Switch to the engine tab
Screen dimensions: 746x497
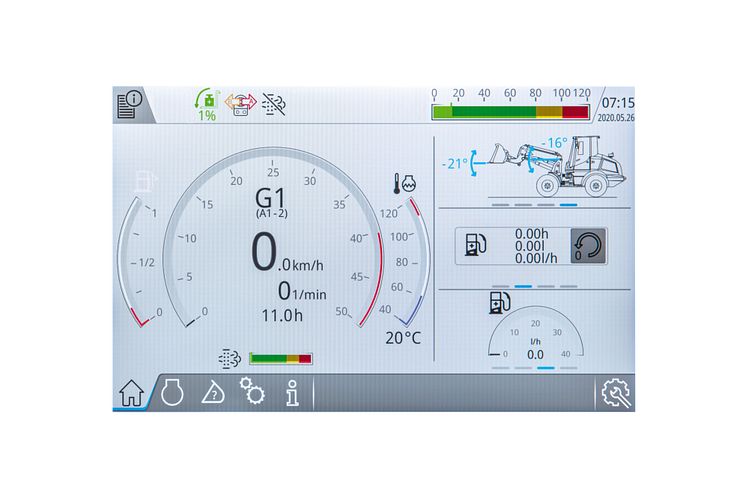171,393
